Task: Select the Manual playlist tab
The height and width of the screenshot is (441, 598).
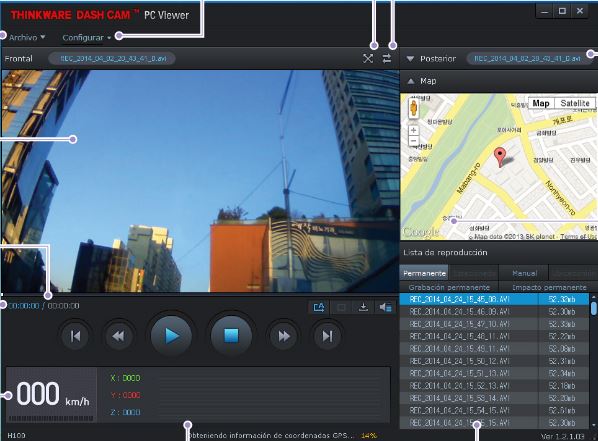Action: pyautogui.click(x=524, y=273)
